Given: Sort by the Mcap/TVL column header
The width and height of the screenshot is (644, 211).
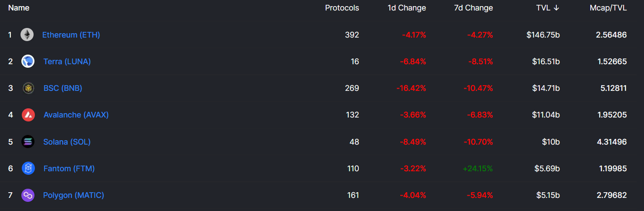Looking at the screenshot, I should click(x=608, y=8).
